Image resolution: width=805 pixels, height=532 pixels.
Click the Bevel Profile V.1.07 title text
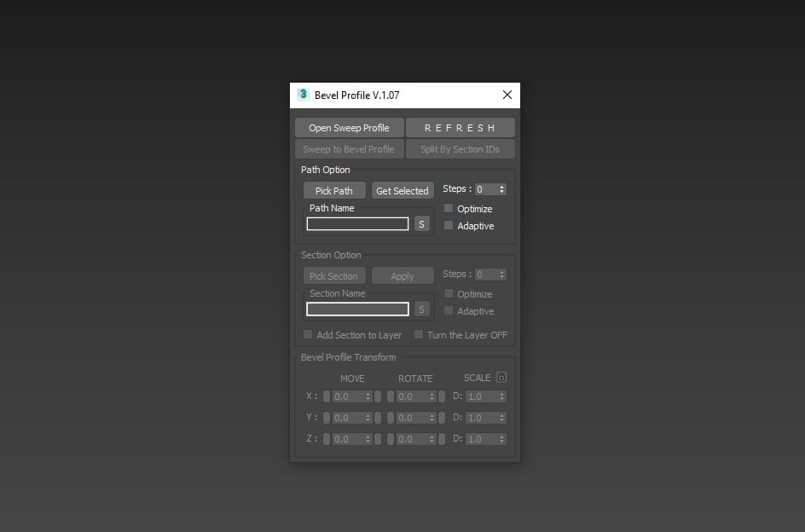tap(356, 95)
